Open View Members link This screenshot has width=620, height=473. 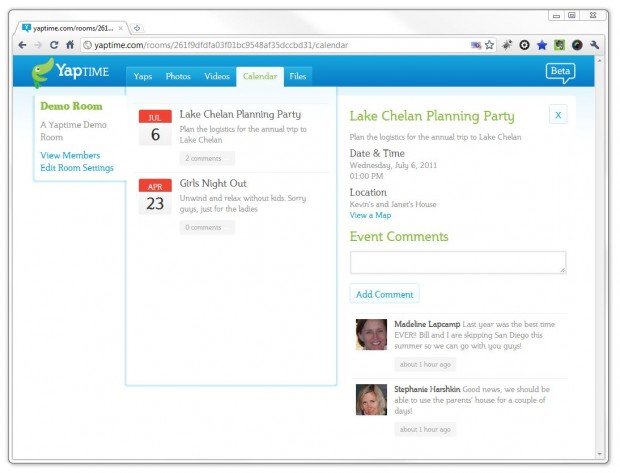(x=70, y=155)
